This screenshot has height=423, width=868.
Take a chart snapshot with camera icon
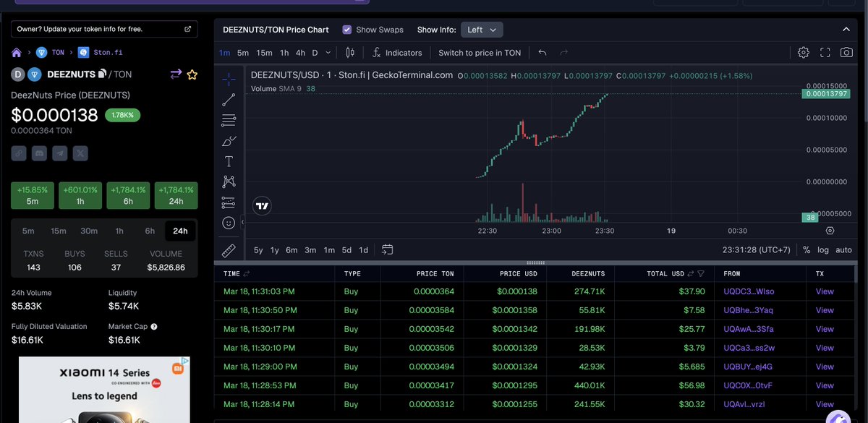click(x=846, y=53)
